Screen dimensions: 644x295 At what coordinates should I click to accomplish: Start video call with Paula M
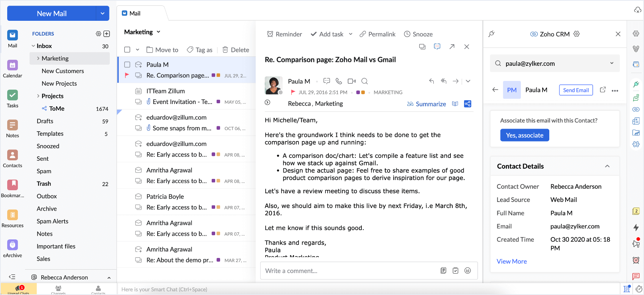pos(352,81)
